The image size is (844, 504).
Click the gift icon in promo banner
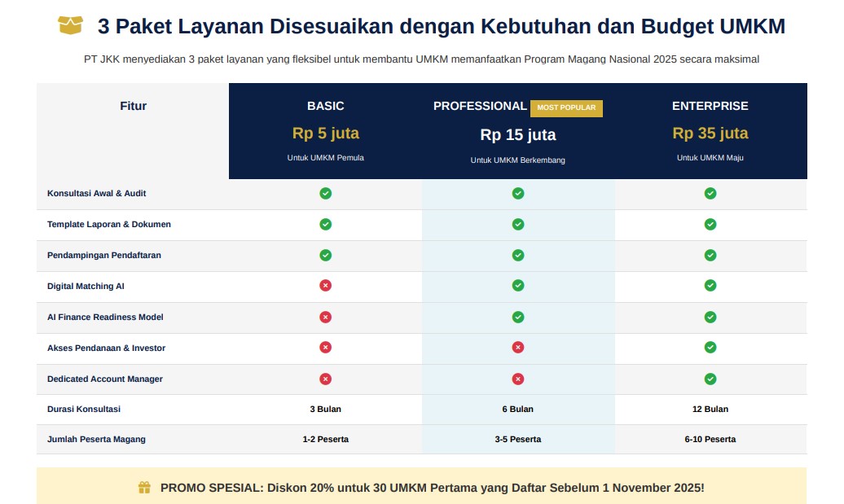point(144,488)
